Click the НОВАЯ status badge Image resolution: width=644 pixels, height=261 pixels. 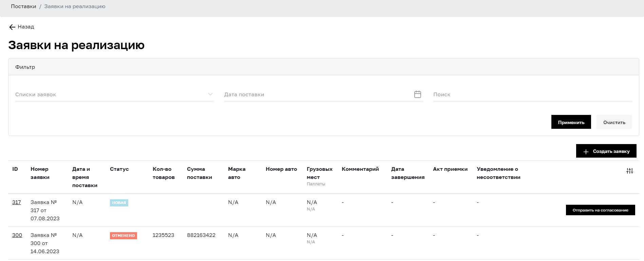(x=119, y=203)
